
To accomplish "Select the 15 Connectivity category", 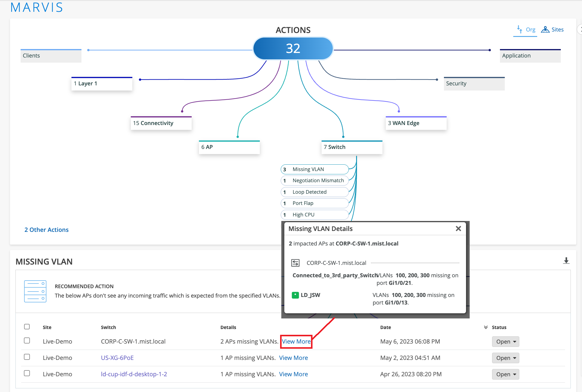I will pyautogui.click(x=161, y=123).
